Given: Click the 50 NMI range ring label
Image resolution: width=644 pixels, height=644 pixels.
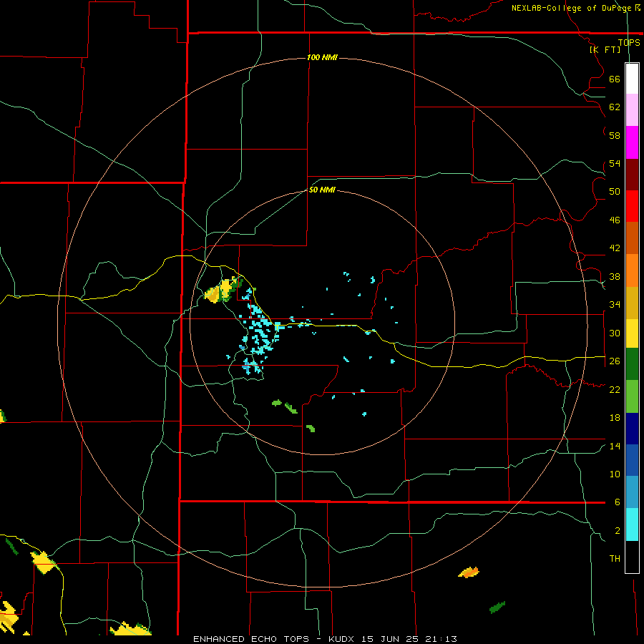Looking at the screenshot, I should tap(322, 190).
